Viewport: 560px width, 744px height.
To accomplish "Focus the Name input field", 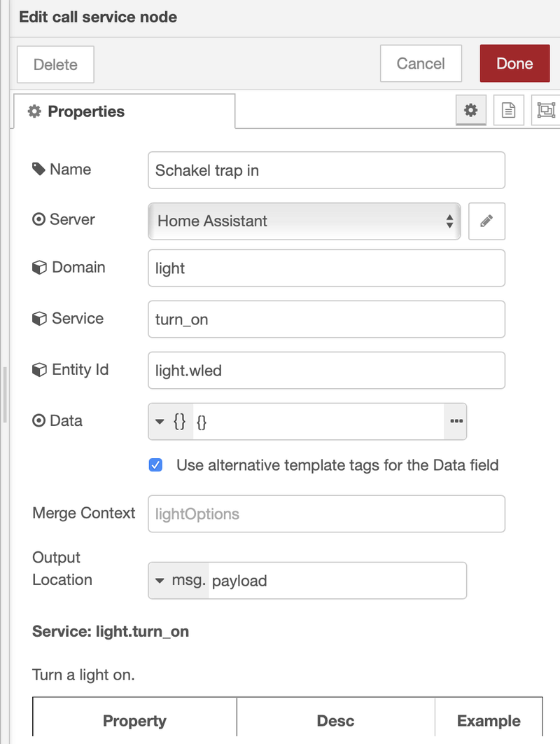I will [326, 170].
